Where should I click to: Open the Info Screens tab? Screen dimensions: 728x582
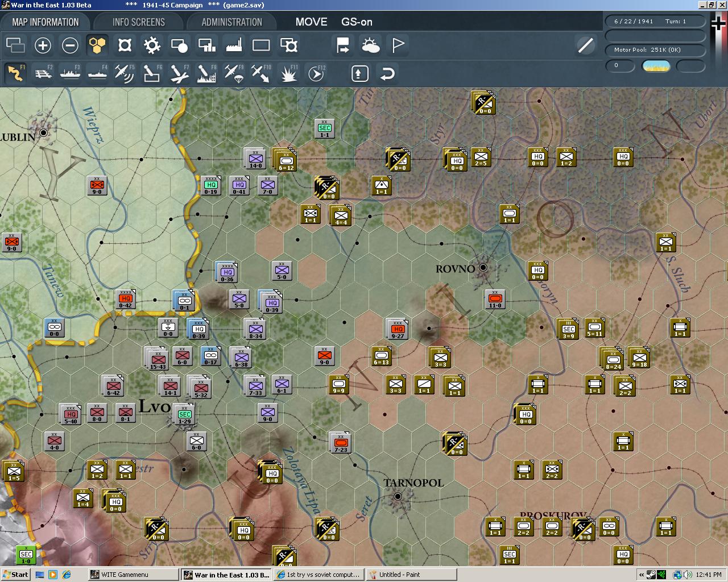point(139,22)
